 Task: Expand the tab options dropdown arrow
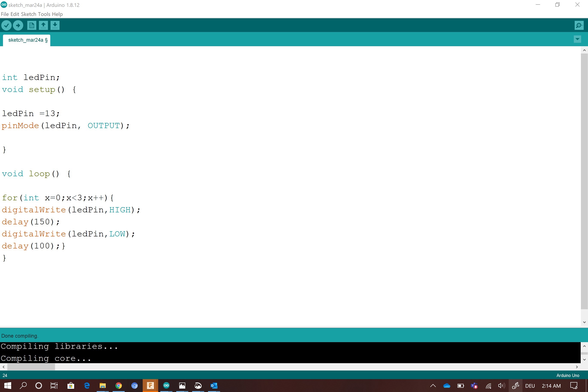point(577,39)
